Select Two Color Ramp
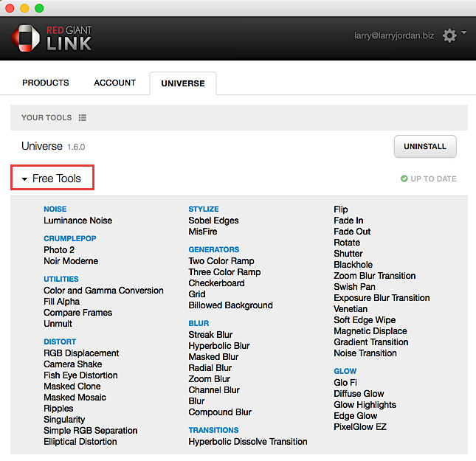The image size is (476, 461). pos(221,261)
